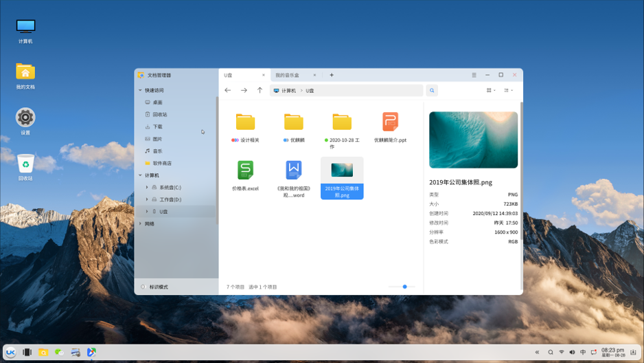Image resolution: width=644 pixels, height=363 pixels.
Task: Click the icon size zoom slider
Action: coord(404,287)
